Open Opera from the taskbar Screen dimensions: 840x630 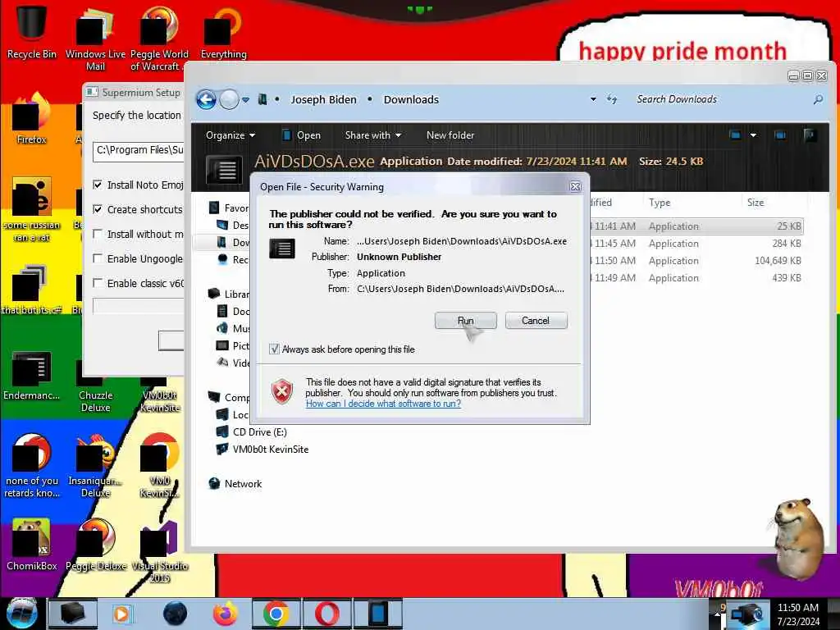tap(326, 614)
